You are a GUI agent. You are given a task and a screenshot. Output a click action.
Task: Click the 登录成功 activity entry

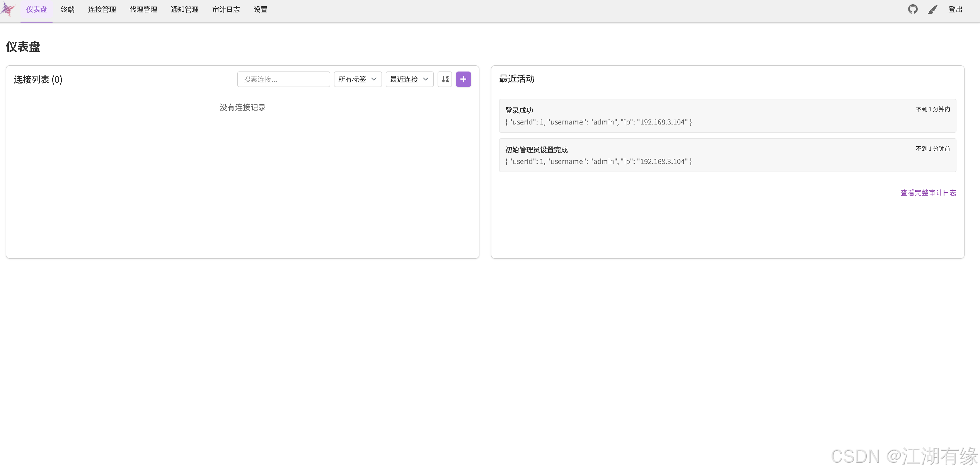(x=727, y=116)
